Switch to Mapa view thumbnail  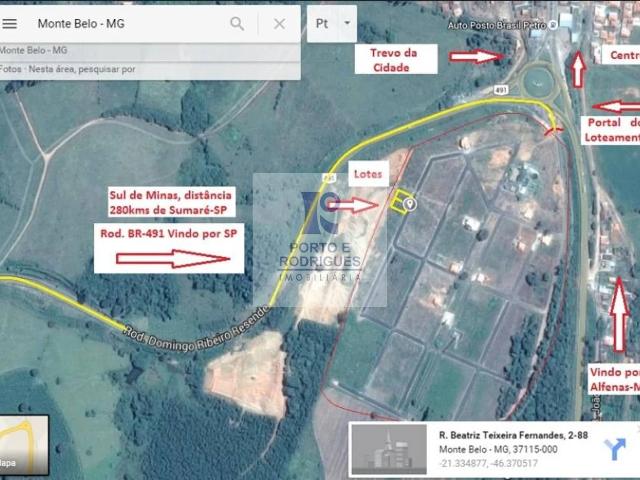(24, 444)
